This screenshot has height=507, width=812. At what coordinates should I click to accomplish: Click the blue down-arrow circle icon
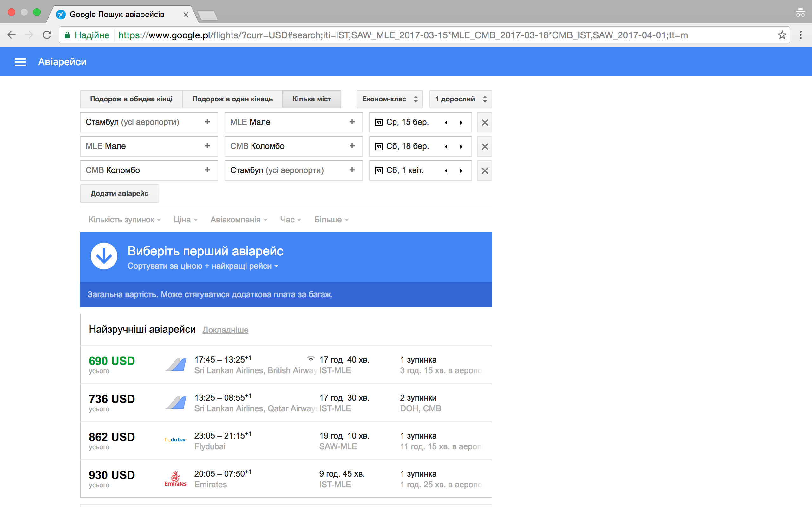104,256
